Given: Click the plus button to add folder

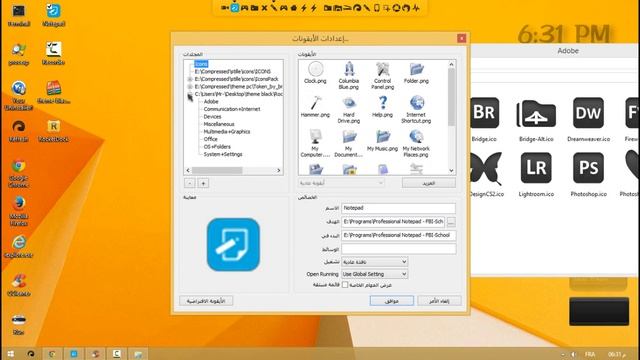Looking at the screenshot, I should tap(203, 183).
